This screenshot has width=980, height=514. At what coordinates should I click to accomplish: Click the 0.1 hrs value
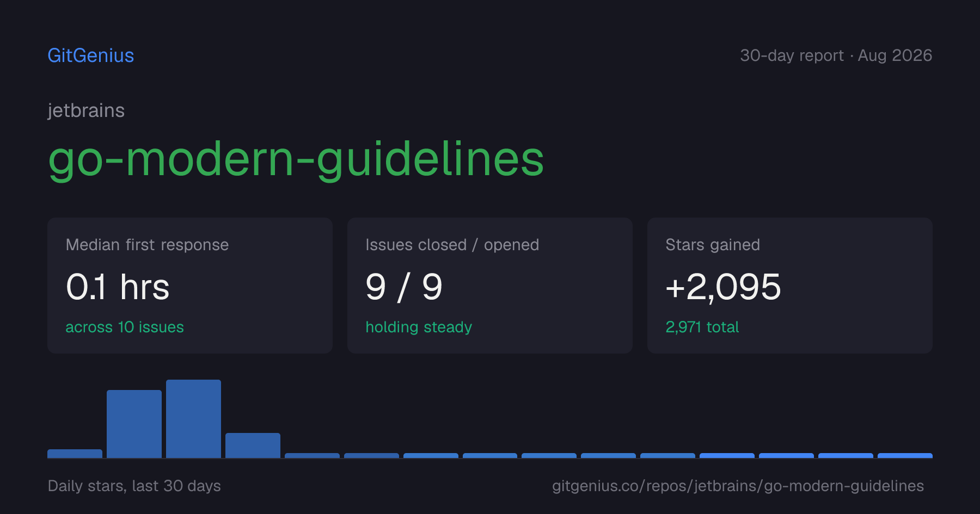118,287
